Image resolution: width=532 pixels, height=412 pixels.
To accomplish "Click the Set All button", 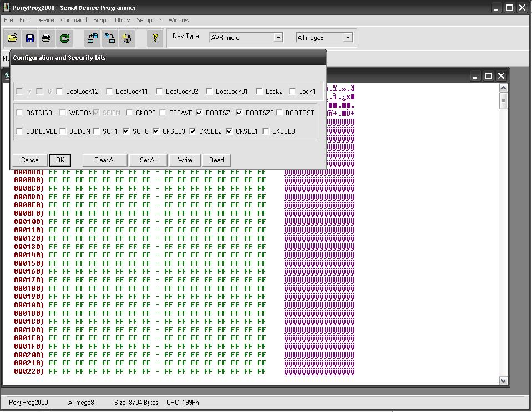I will click(148, 160).
